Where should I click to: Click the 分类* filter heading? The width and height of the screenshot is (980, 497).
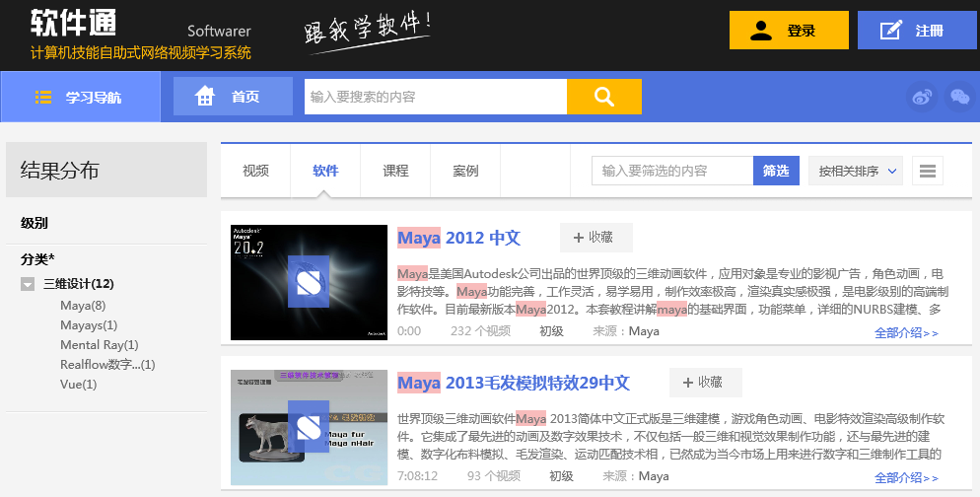(x=37, y=258)
